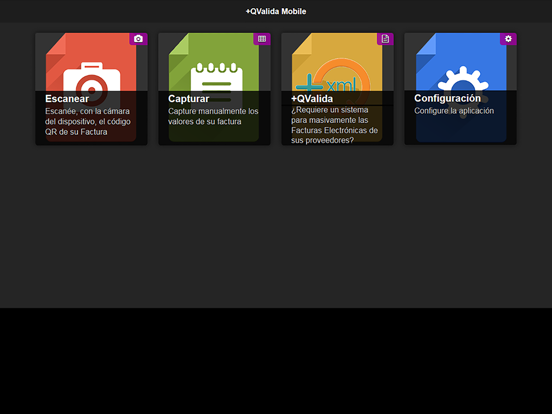Click text 'Configure la aplicación'
This screenshot has width=552, height=414.
point(454,111)
